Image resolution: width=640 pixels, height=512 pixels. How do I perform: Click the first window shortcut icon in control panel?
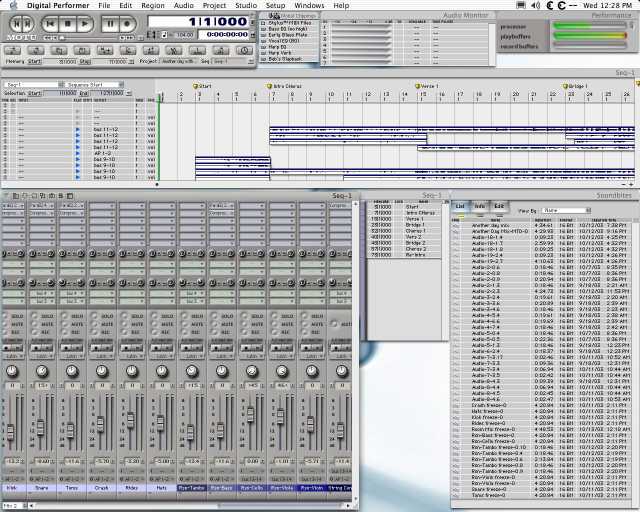(13, 51)
